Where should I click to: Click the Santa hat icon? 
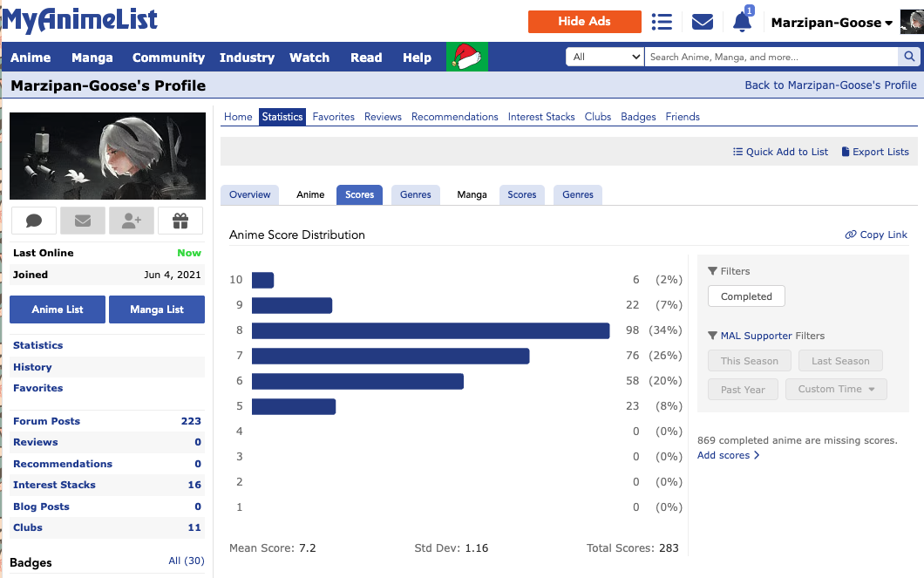click(467, 58)
